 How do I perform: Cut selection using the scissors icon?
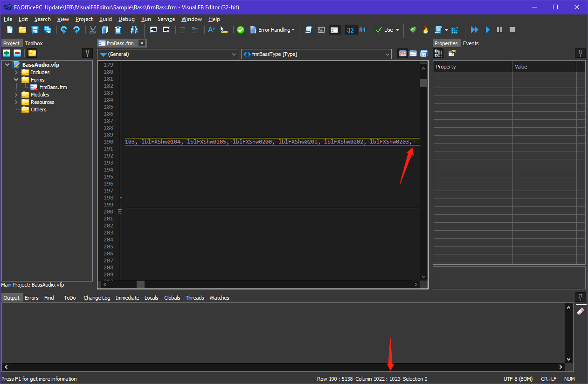92,29
